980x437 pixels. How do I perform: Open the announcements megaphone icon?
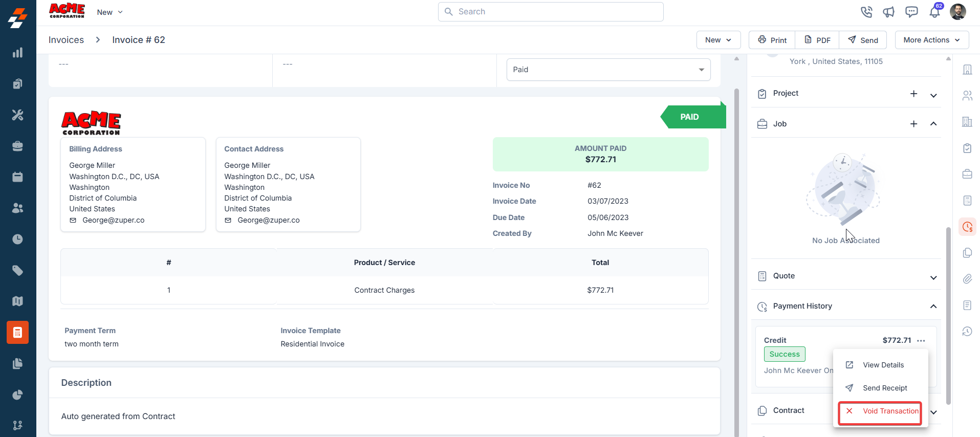click(888, 12)
